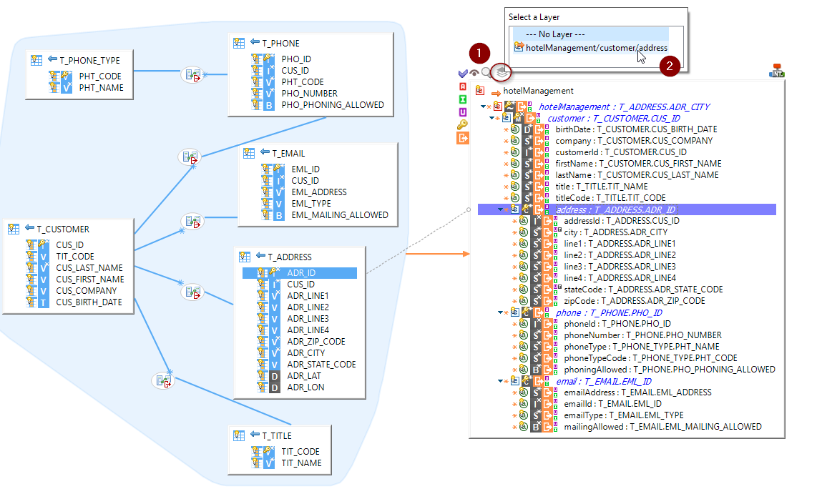The height and width of the screenshot is (504, 817).
Task: Select 'line3 : T_ADDRESS.ADR_LINE3' row
Action: [620, 267]
